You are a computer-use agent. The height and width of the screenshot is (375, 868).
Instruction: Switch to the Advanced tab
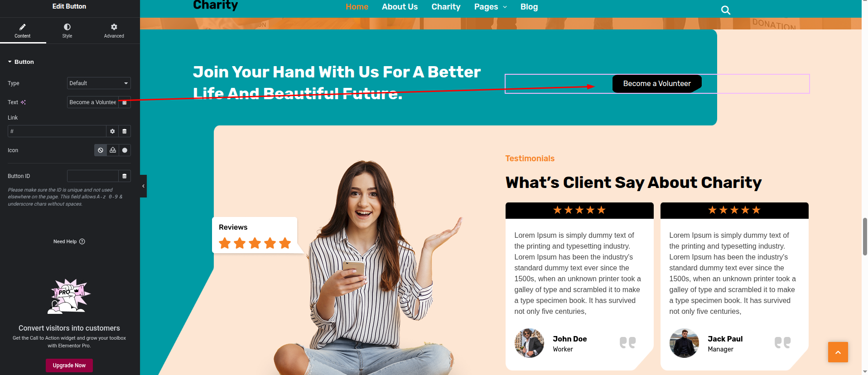click(x=114, y=31)
